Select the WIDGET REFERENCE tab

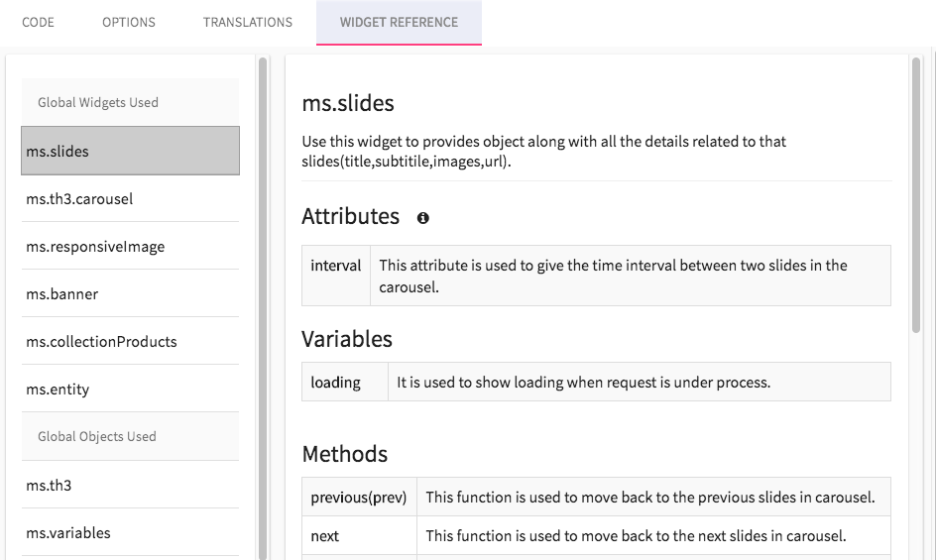coord(399,22)
